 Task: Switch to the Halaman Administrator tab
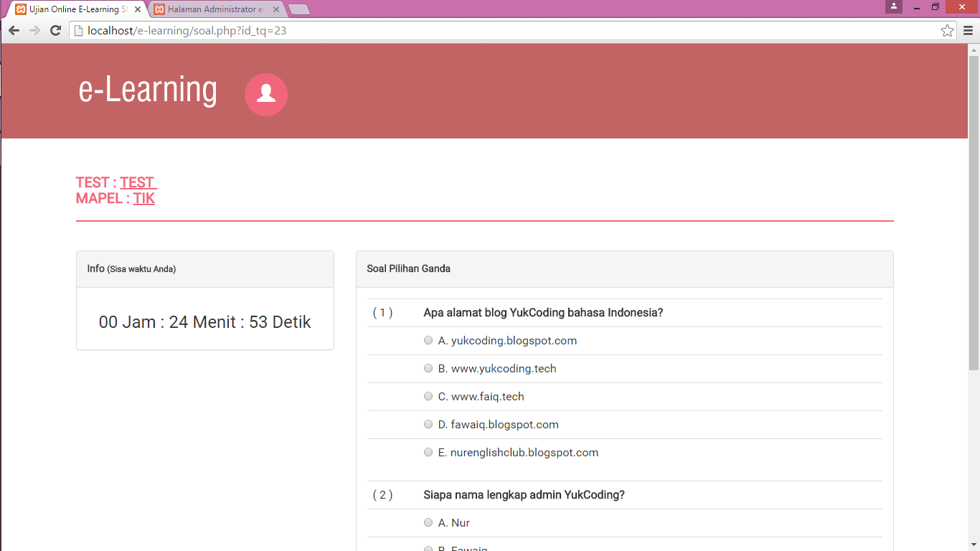[217, 9]
